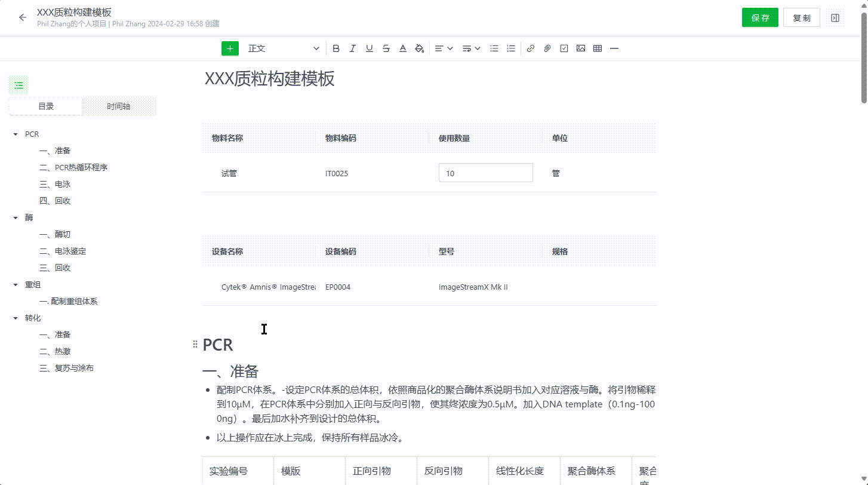This screenshot has width=868, height=485.
Task: Insert an image
Action: [580, 48]
